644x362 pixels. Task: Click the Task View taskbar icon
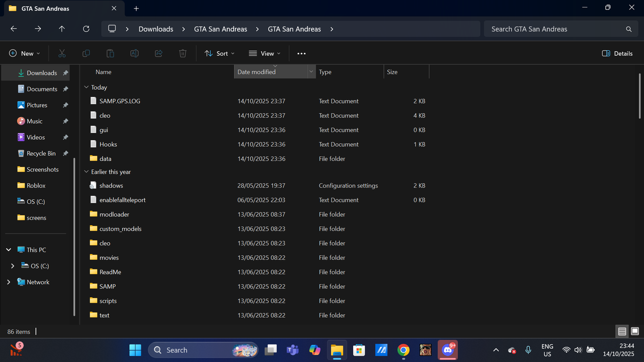[x=270, y=350]
